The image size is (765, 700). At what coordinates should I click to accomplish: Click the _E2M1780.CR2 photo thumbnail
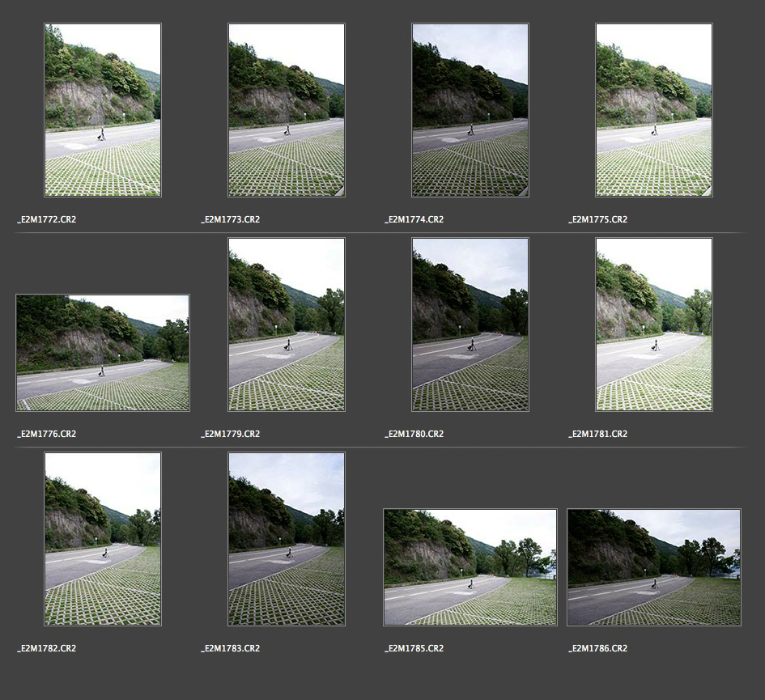point(470,325)
